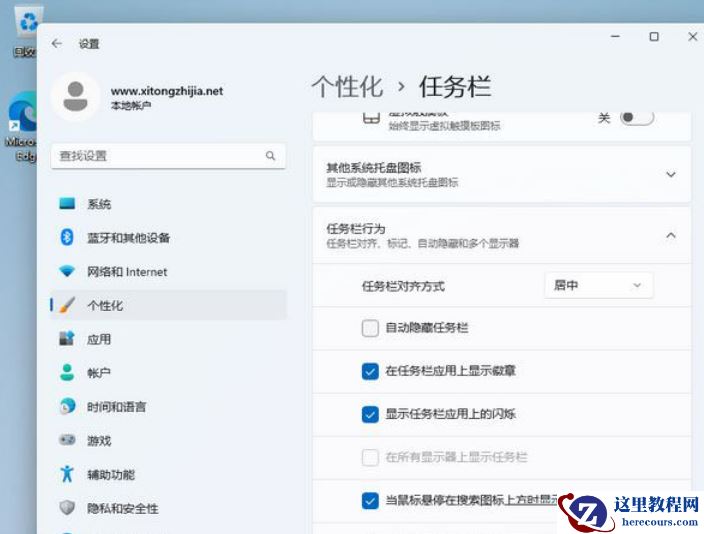
Task: Open 时间和语言 settings category
Action: coord(169,407)
